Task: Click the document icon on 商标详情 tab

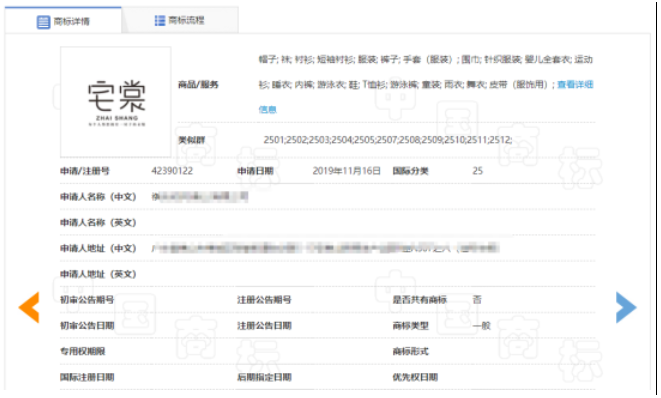Action: pyautogui.click(x=43, y=22)
